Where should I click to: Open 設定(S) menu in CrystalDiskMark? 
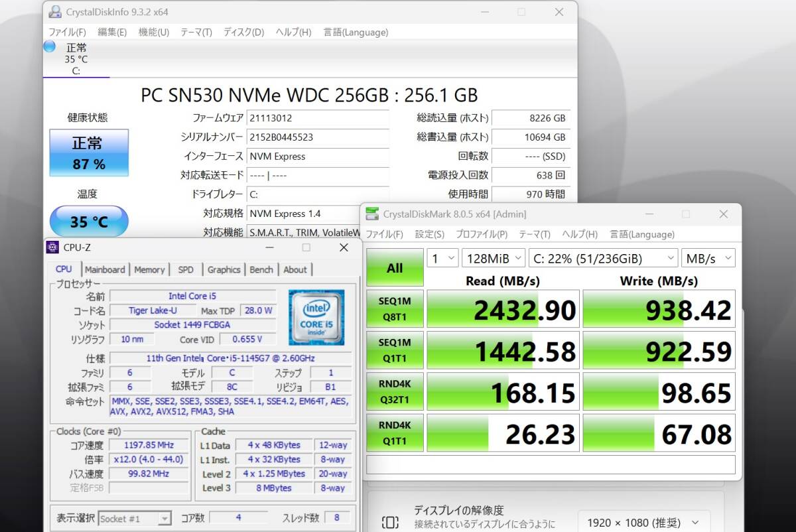(429, 234)
